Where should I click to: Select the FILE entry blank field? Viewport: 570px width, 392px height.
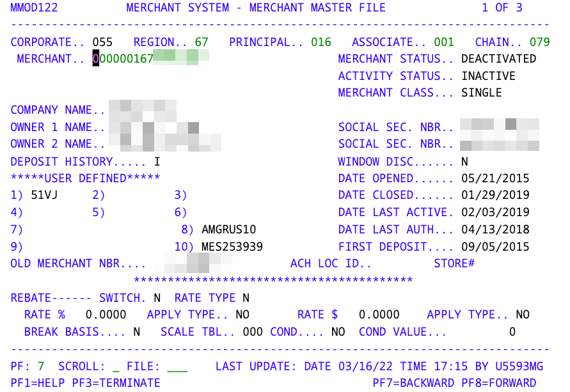177,368
